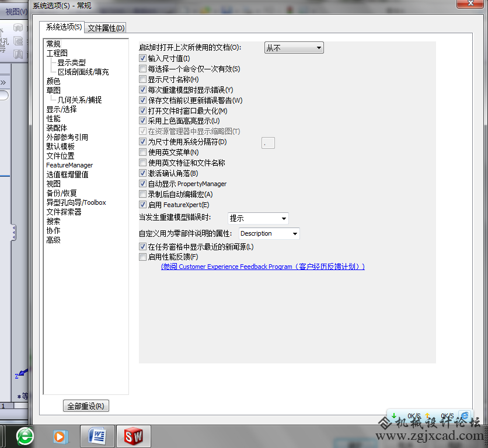Enable 使用英文菜单(N) checkbox
This screenshot has height=448, width=488.
[142, 152]
